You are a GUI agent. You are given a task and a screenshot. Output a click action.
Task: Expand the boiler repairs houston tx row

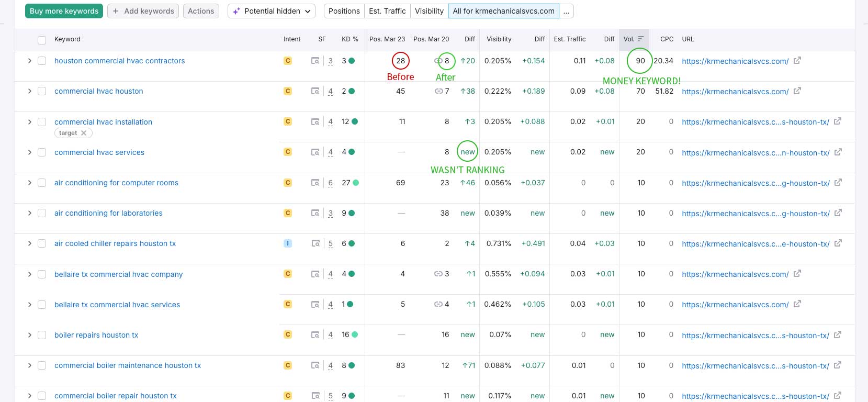tap(29, 335)
